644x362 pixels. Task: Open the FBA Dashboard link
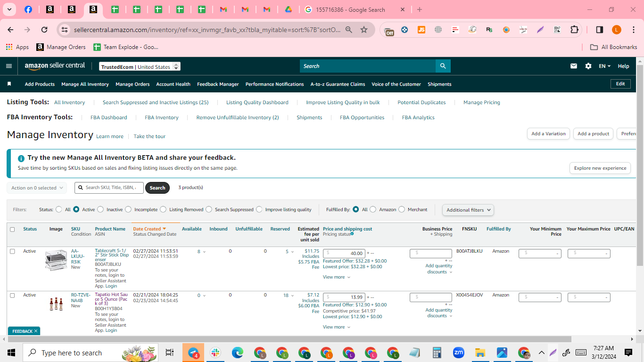pos(109,118)
